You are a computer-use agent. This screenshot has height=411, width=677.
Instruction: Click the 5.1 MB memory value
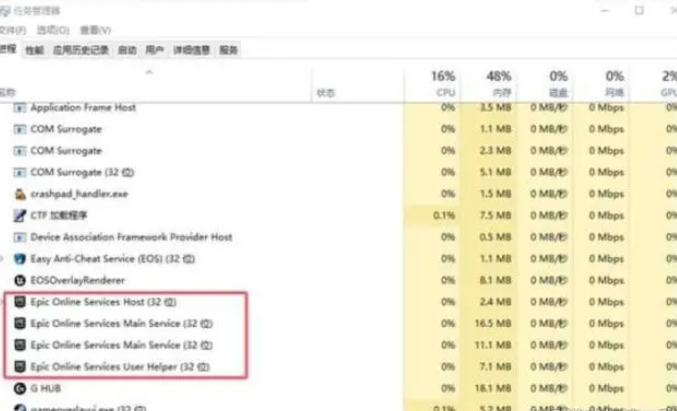tap(496, 172)
